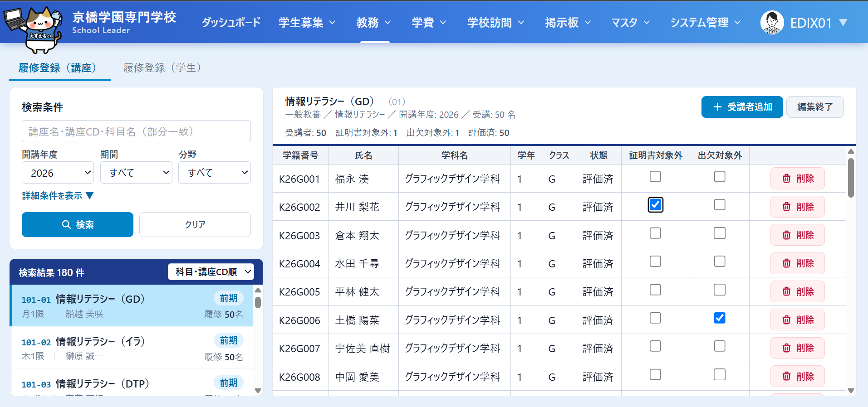Click the 前期 badge on course 101-02
Screen dimensions: 868x407
[x=229, y=340]
